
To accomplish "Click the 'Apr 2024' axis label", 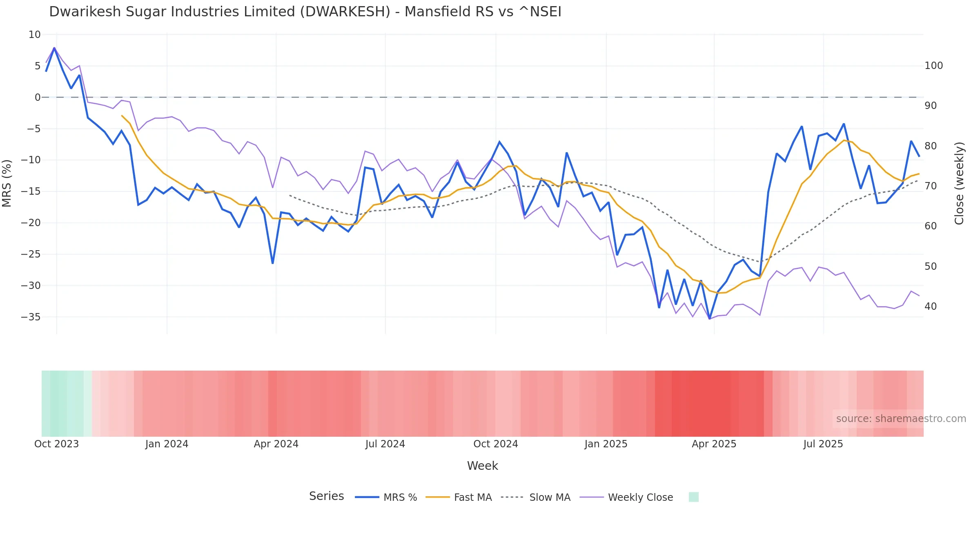I will click(x=276, y=444).
